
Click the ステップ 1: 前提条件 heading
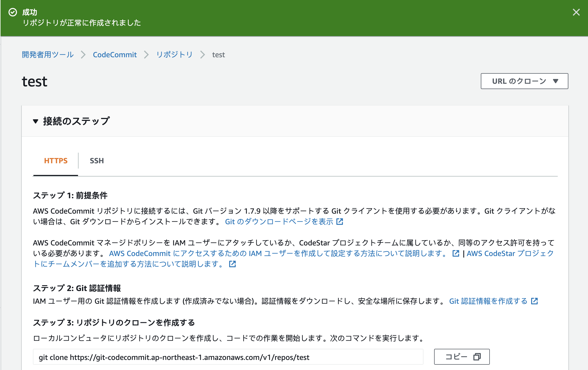pyautogui.click(x=70, y=196)
